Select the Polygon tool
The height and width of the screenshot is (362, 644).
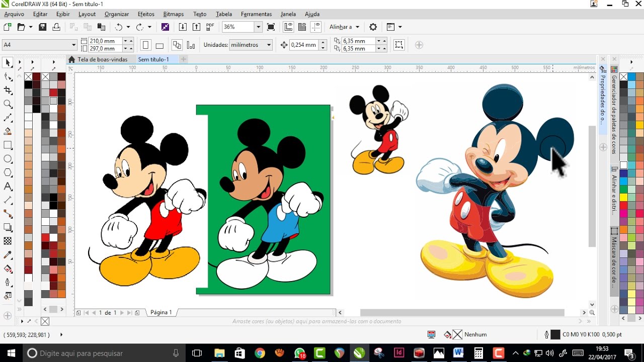click(x=8, y=172)
